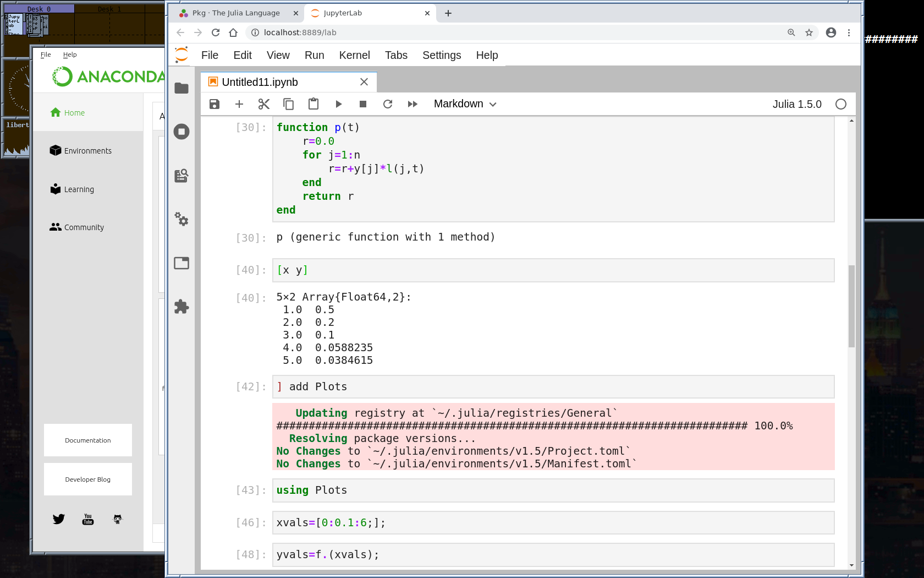Open the Settings menu
The width and height of the screenshot is (924, 578).
click(x=441, y=55)
